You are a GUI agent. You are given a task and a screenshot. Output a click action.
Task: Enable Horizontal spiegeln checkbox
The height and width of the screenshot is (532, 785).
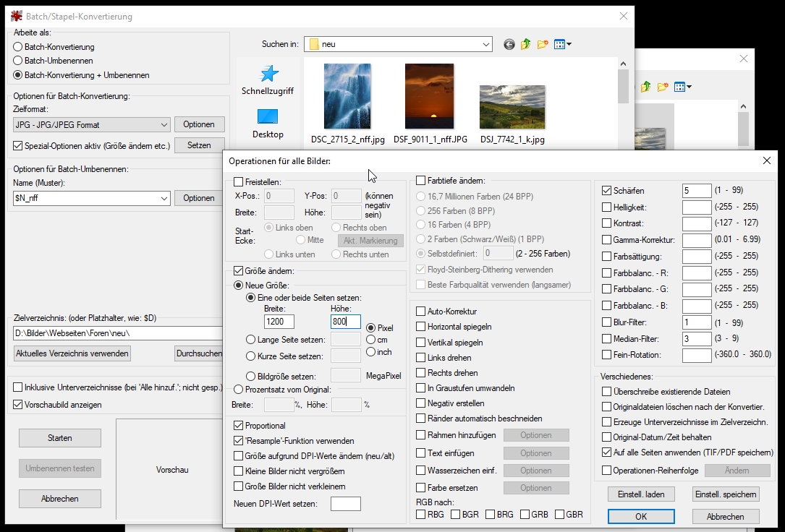420,327
